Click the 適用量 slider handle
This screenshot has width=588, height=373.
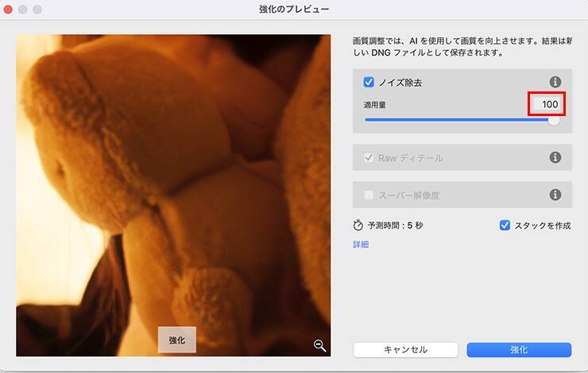[x=554, y=120]
